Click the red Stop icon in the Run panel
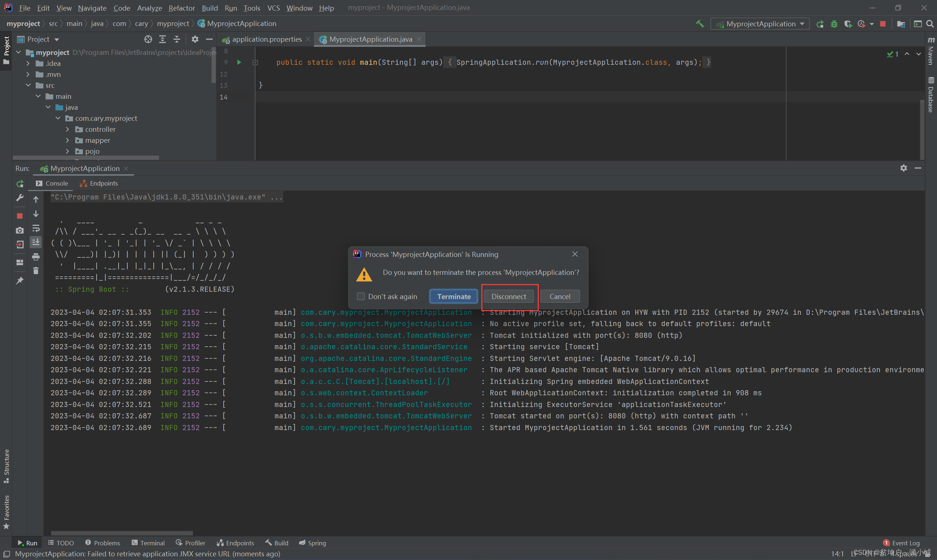937x560 pixels. click(20, 216)
